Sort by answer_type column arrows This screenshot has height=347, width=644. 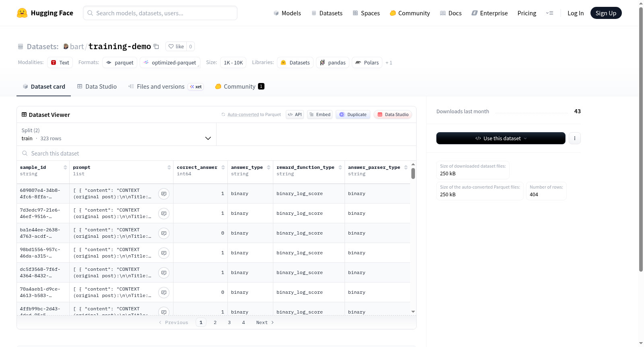coord(268,167)
